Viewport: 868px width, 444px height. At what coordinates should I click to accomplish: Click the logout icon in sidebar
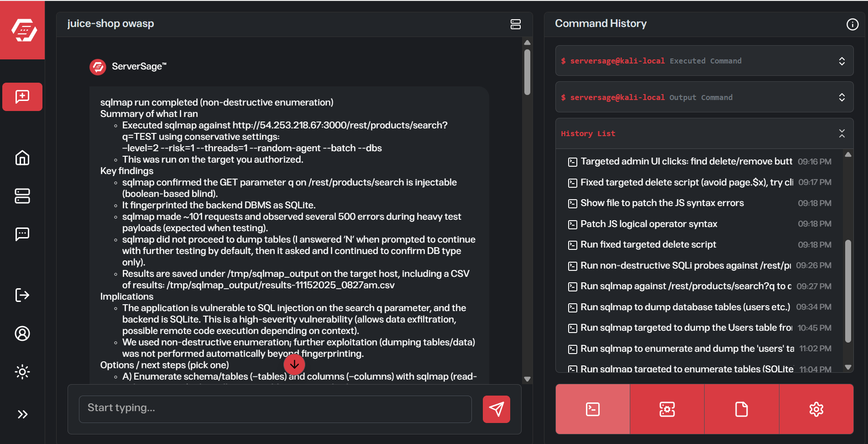click(x=22, y=295)
